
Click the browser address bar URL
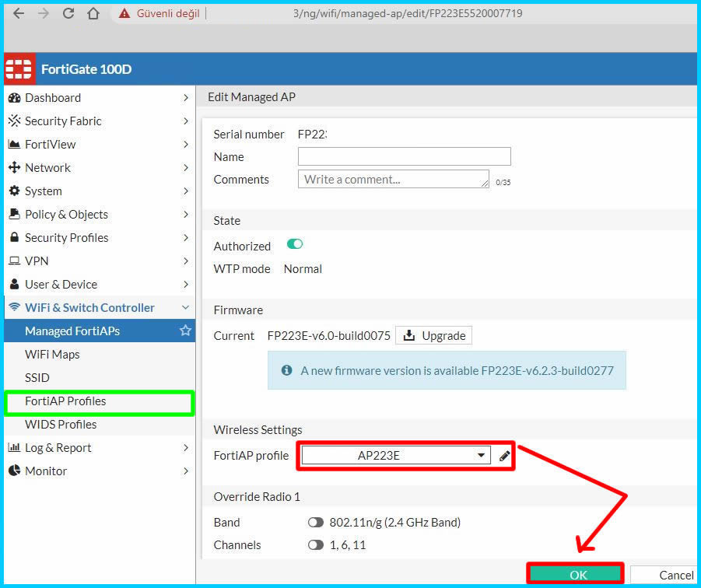[x=407, y=13]
